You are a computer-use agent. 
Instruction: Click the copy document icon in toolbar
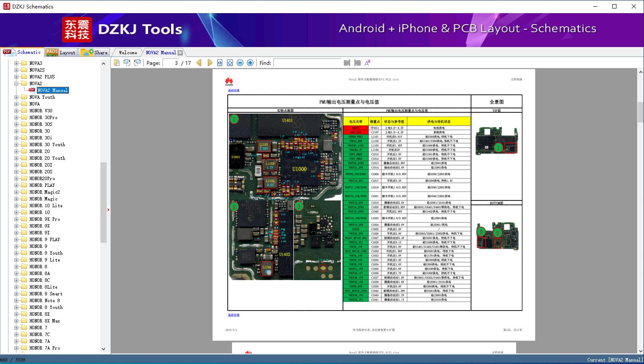(x=117, y=63)
